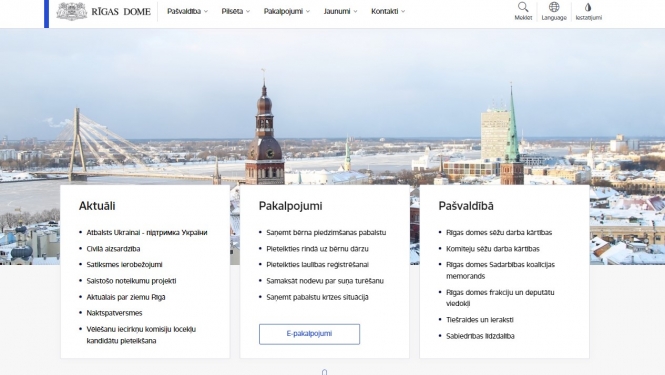The height and width of the screenshot is (375, 665).
Task: Expand the Pakalpojumi menu chevron
Action: [308, 11]
